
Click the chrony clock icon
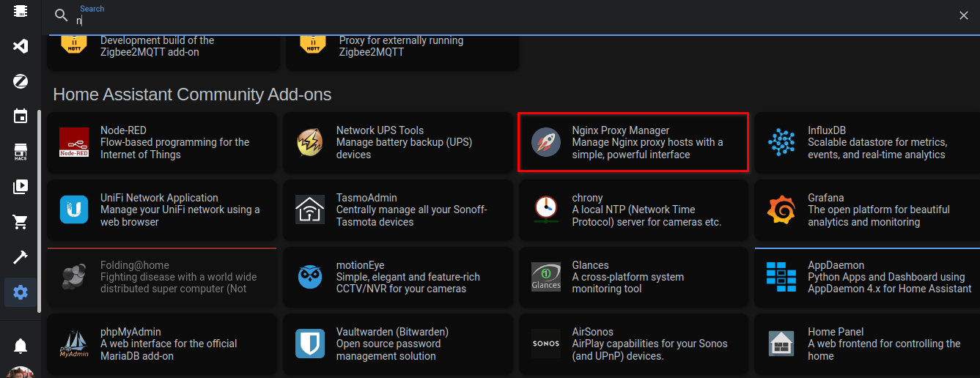tap(546, 210)
